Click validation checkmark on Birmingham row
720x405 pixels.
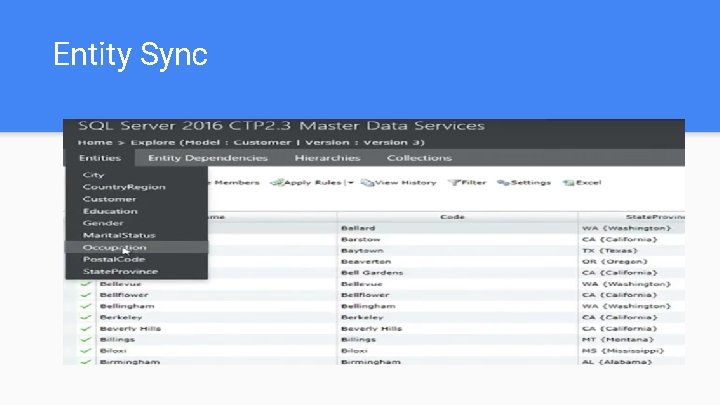[85, 362]
